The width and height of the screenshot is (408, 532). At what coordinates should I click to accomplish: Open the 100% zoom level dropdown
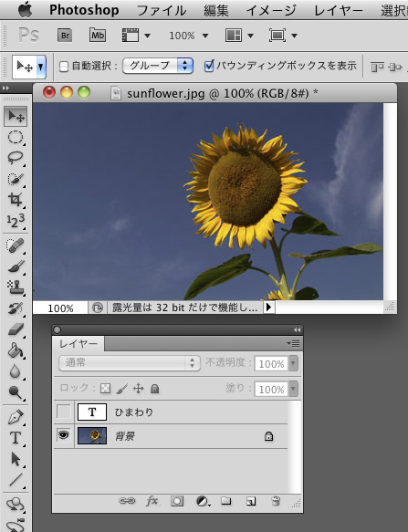189,36
